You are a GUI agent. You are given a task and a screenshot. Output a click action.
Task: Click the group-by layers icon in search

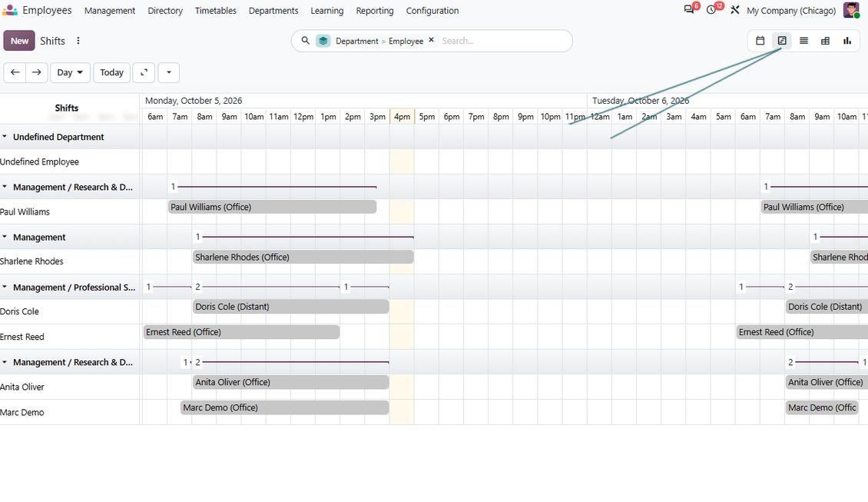(x=323, y=41)
